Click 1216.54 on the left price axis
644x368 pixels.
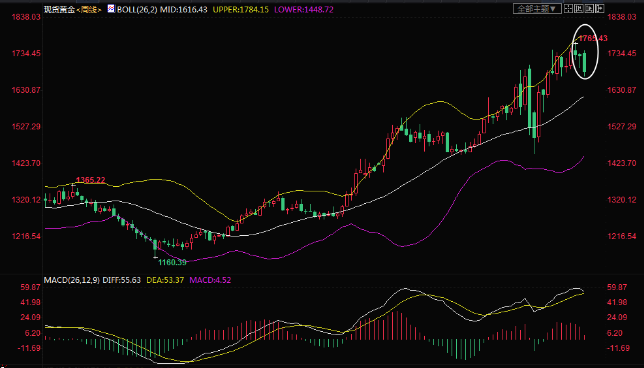26,236
